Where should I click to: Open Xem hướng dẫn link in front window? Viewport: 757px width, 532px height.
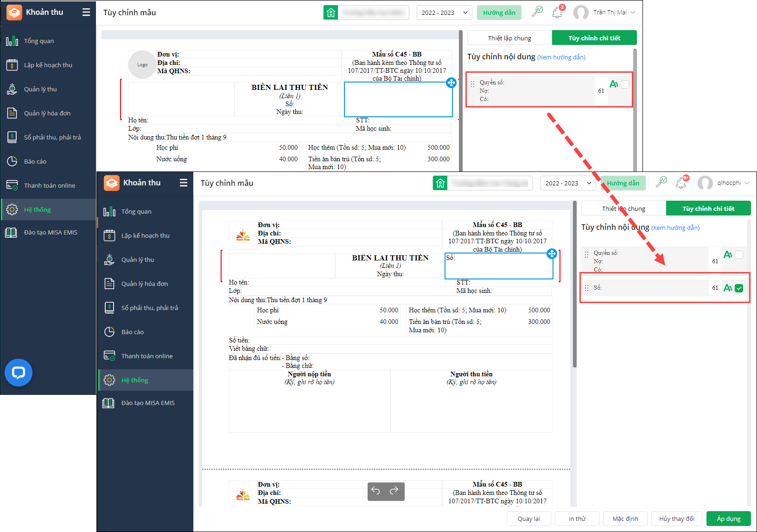[x=675, y=228]
